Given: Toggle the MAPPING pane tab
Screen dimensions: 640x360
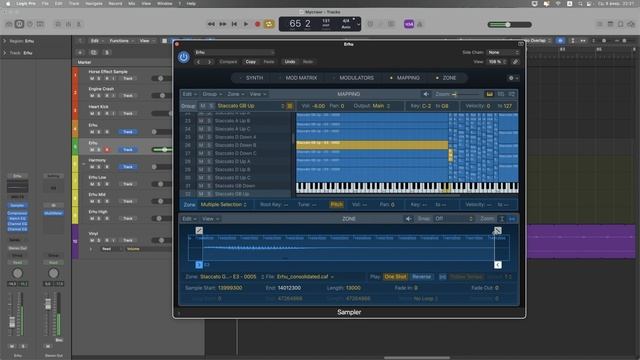Looking at the screenshot, I should [x=407, y=78].
